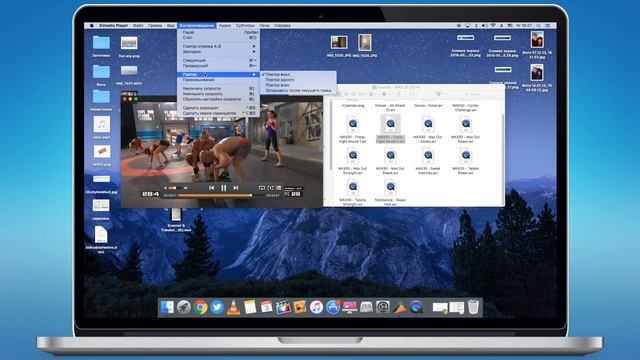
Task: Click the Apple logo menu
Action: tap(92, 25)
